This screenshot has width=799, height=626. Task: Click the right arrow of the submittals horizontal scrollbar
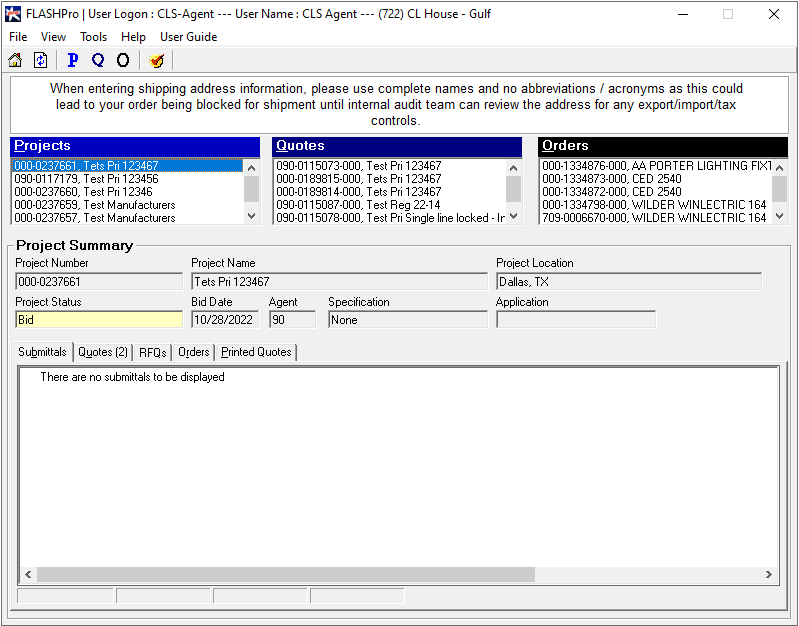(769, 575)
